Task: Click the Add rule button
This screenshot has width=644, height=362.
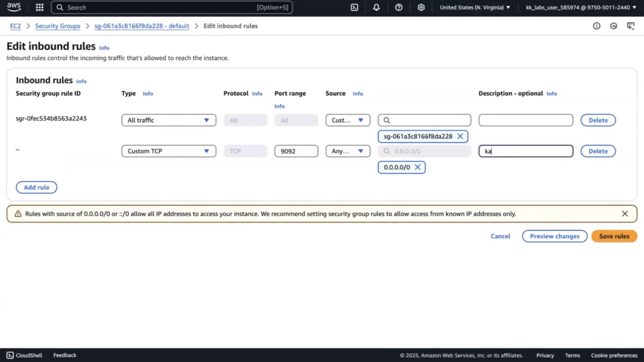Action: point(37,187)
